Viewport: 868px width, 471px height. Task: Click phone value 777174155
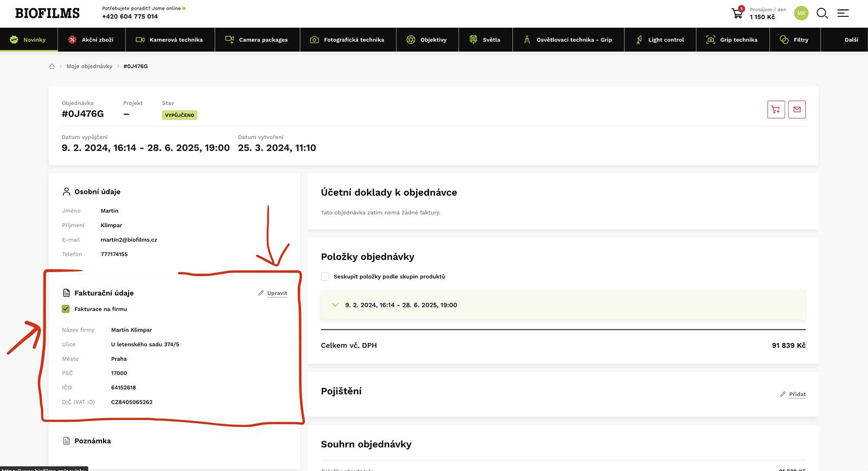click(x=114, y=254)
